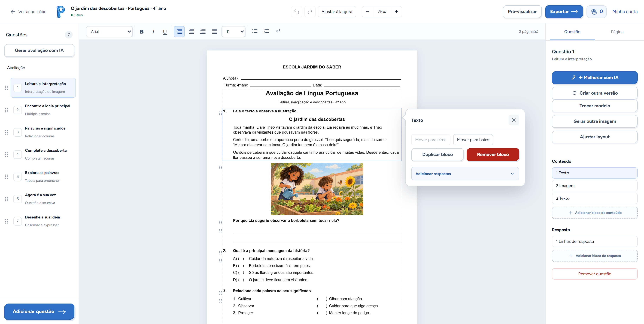Select question 5 Explore as palavras

pyautogui.click(x=43, y=177)
